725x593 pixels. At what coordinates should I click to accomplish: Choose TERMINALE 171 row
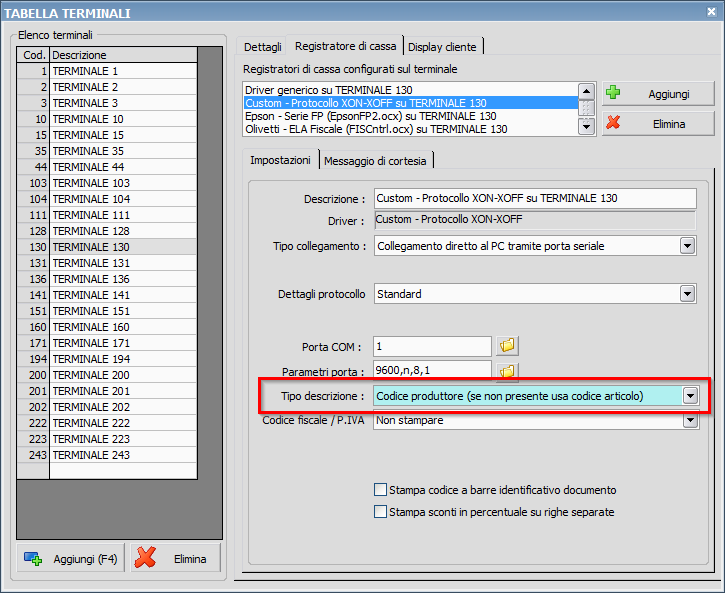click(107, 343)
